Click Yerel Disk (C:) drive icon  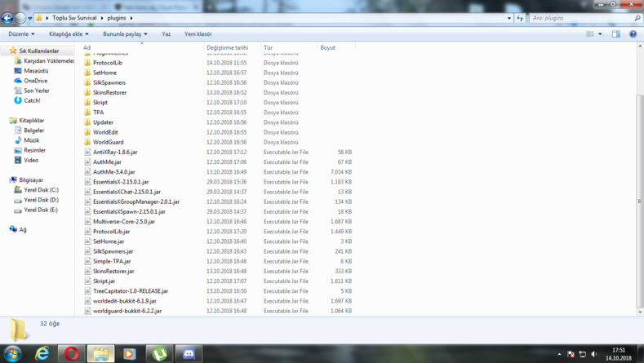click(x=18, y=190)
